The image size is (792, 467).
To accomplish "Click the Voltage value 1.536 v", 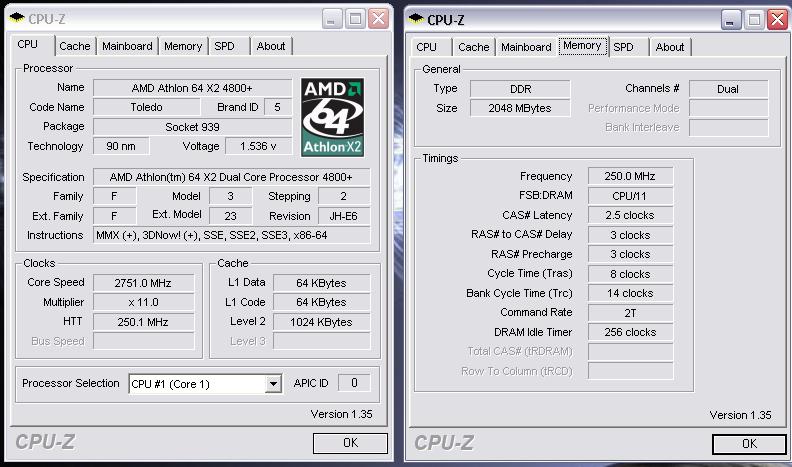I will coord(259,146).
